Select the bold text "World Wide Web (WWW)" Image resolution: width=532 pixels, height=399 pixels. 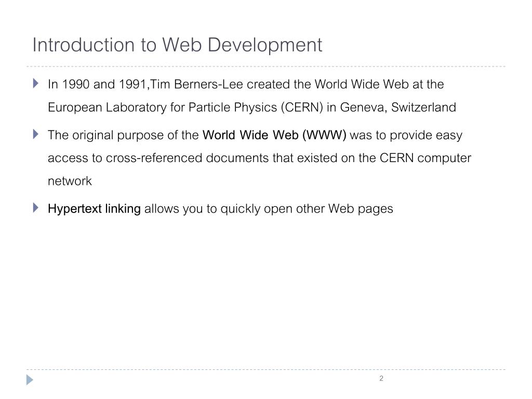[274, 135]
